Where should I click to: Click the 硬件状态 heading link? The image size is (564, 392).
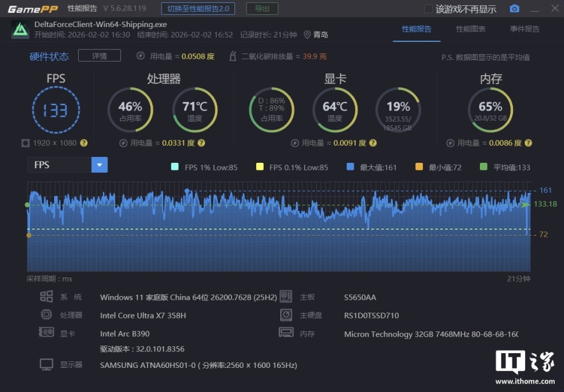pos(49,56)
